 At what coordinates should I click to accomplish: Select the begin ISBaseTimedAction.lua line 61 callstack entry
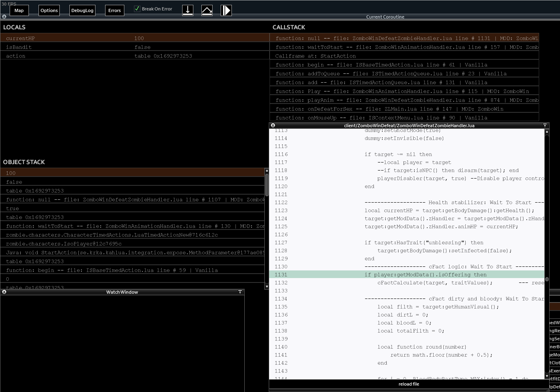(x=404, y=65)
